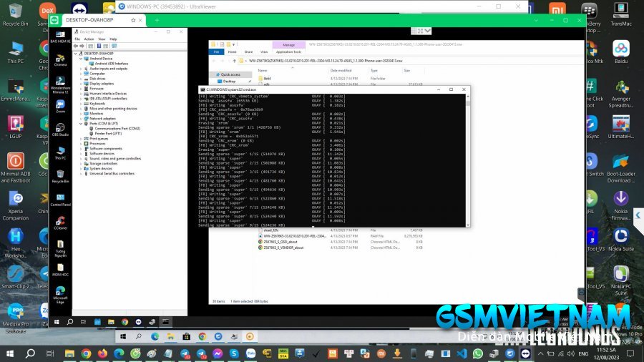644x362 pixels.
Task: Open Wondershare Filmora 12 on the remote desktop
Action: pos(60,85)
